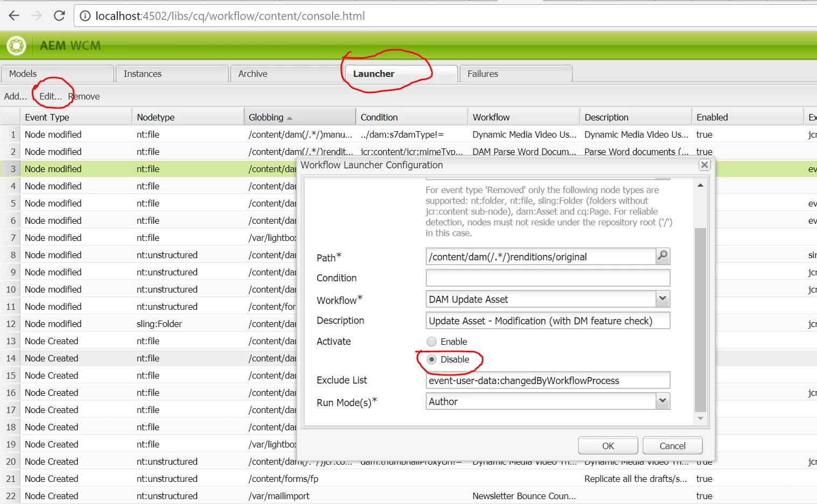Click '../dam:s7damType!=' condition cell
Screen dimensions: 817x504
coord(402,134)
